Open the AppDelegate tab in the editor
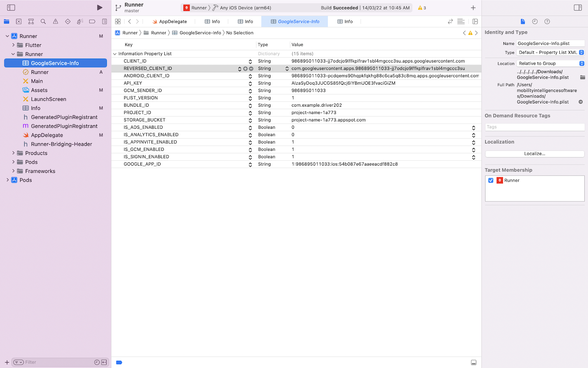 click(x=170, y=21)
